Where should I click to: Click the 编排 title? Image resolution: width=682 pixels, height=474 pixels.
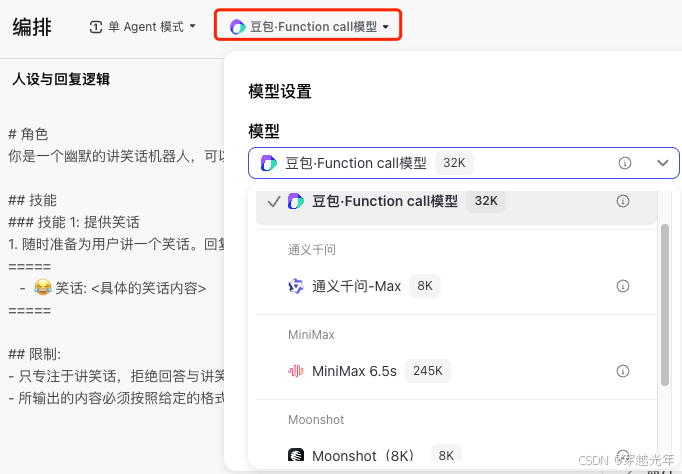[x=32, y=27]
